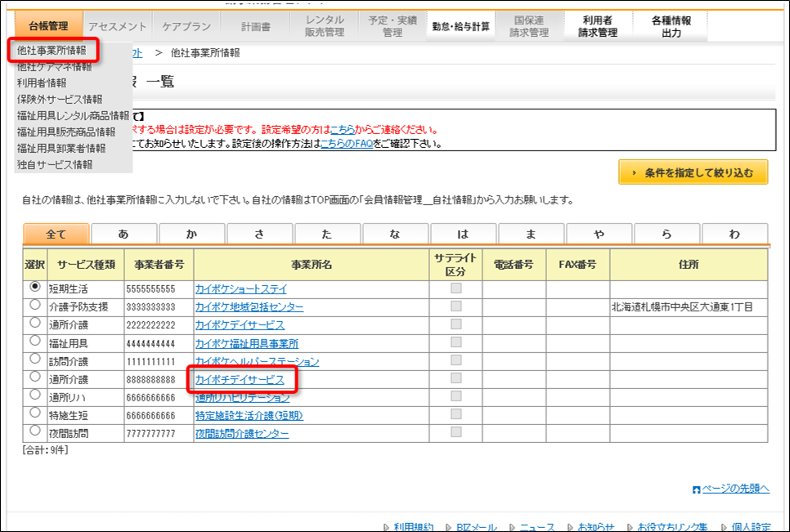Click 条件を指定して絞り込む filter button
This screenshot has width=790, height=532.
pos(693,172)
